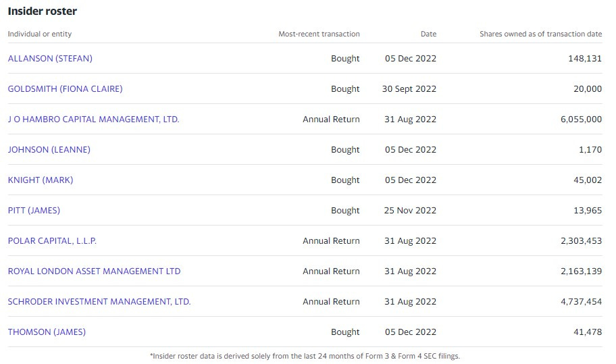Select share count 4,737,454 for Schroder
This screenshot has width=616, height=364.
click(581, 302)
